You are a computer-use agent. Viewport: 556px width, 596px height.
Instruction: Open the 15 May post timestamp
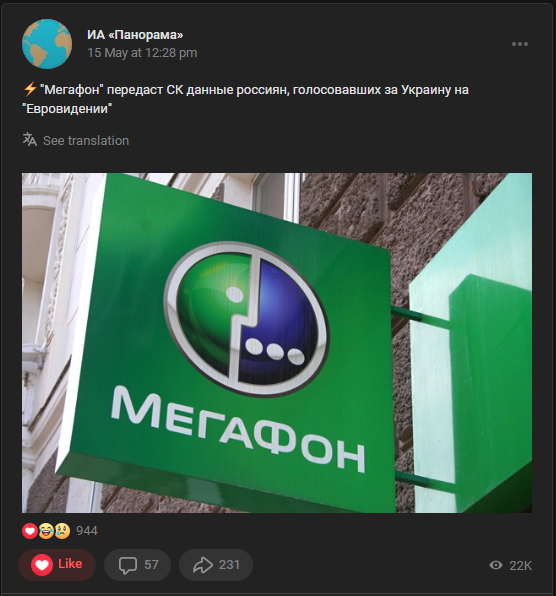(142, 53)
